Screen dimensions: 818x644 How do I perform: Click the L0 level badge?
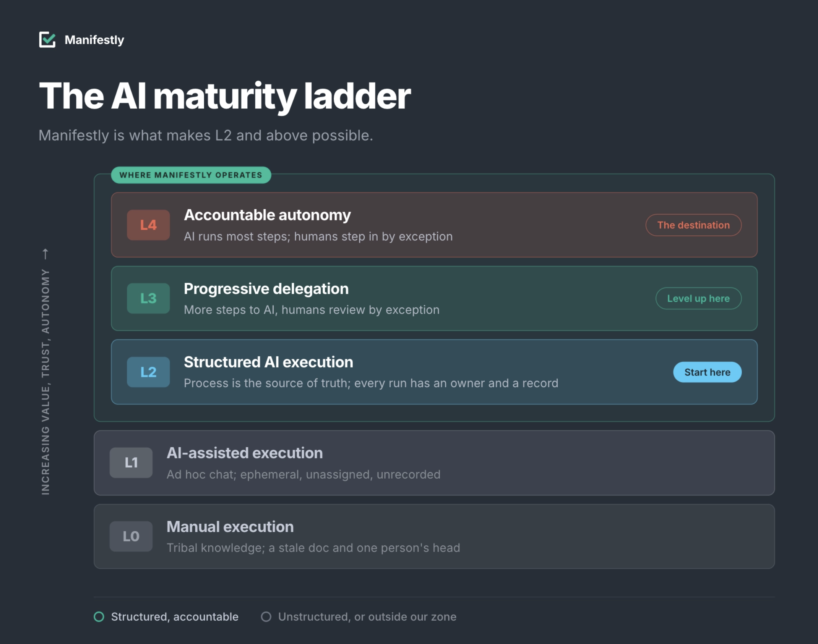131,536
